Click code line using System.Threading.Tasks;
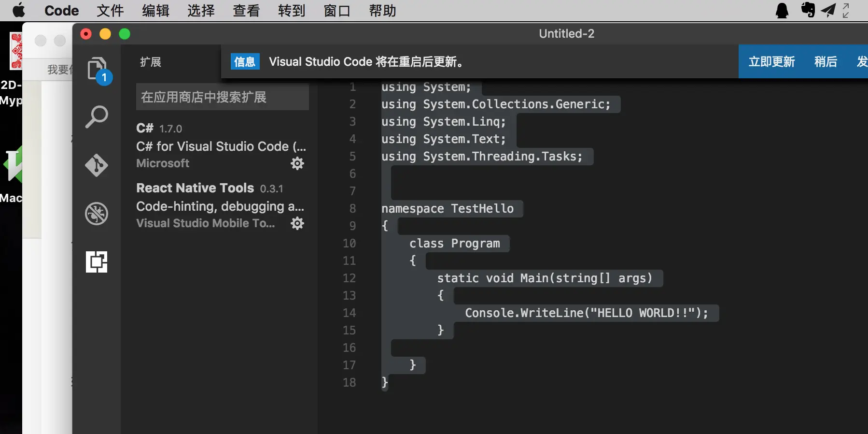The width and height of the screenshot is (868, 434). (x=482, y=157)
